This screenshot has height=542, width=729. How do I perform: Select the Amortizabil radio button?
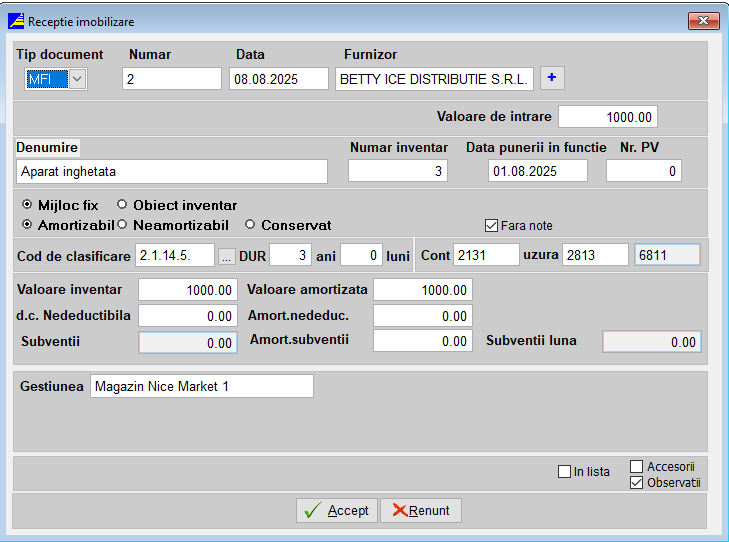click(26, 225)
